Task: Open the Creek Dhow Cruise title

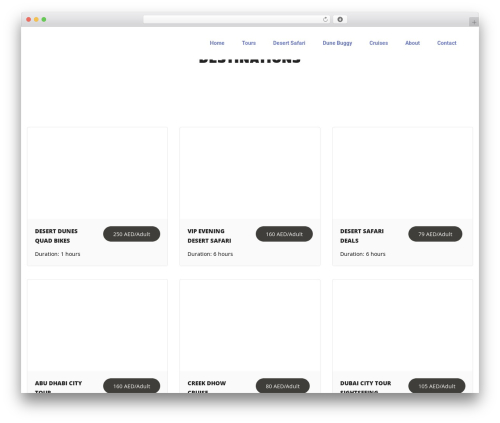Action: pos(207,387)
